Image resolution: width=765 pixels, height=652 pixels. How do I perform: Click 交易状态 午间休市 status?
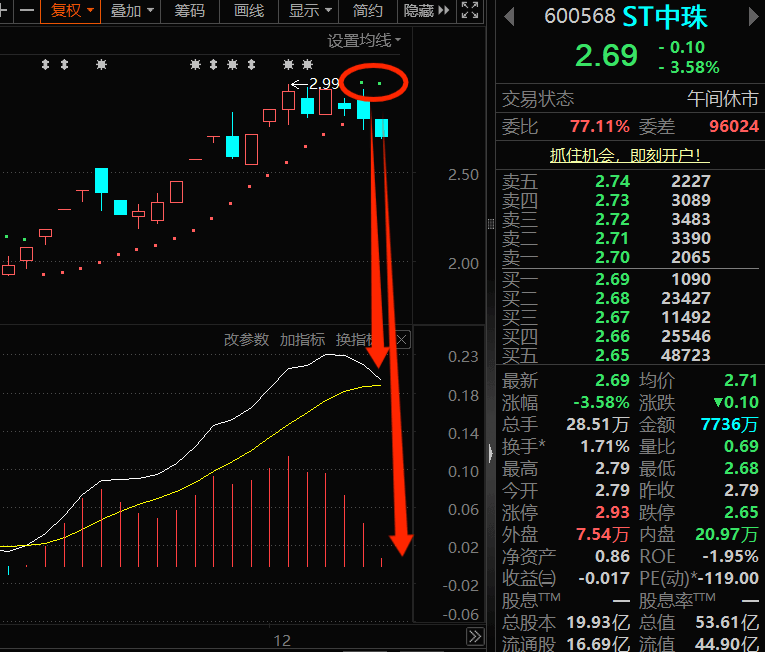722,99
